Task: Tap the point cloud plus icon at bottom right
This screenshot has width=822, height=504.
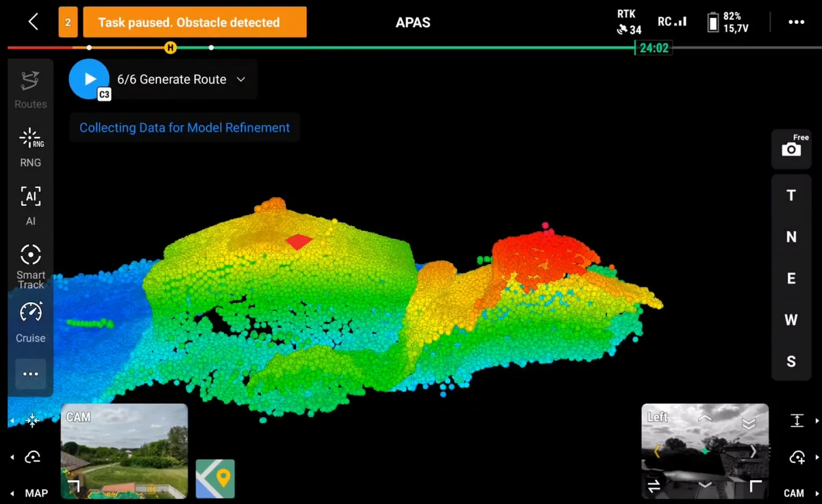Action: tap(797, 457)
